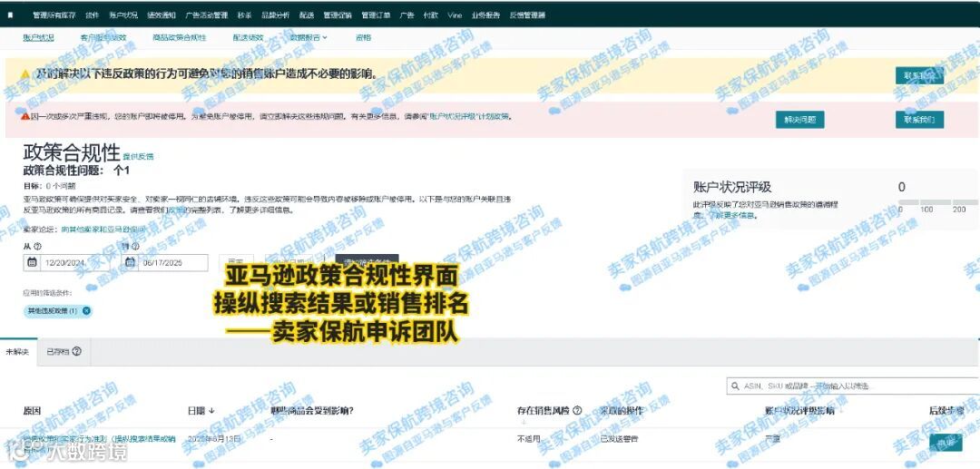Viewport: 980px width, 469px height.
Task: Remove the 其他违反政策 (1) filter chip
Action: 86,310
